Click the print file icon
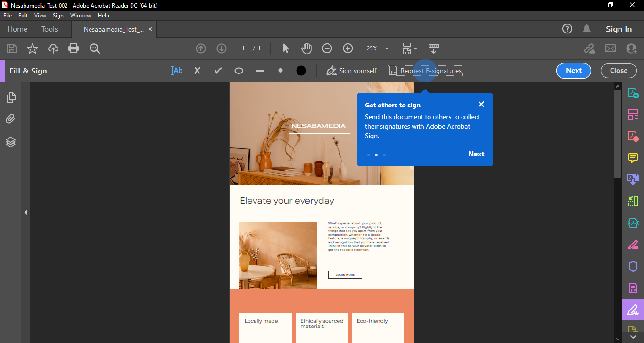 click(x=73, y=49)
